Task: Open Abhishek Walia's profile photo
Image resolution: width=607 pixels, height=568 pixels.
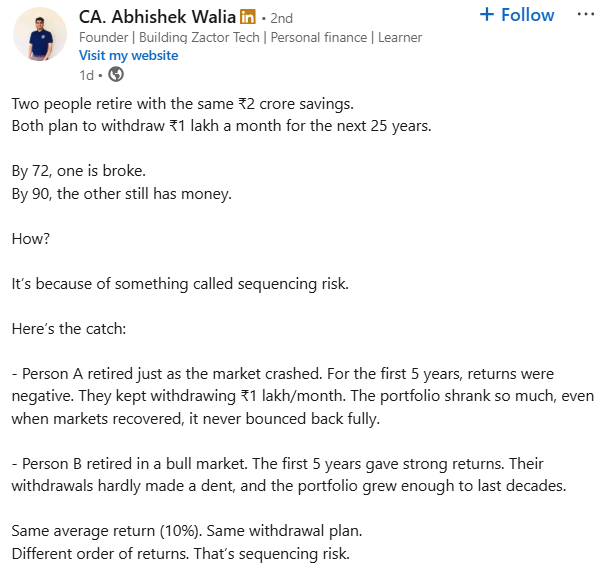Action: (x=40, y=34)
